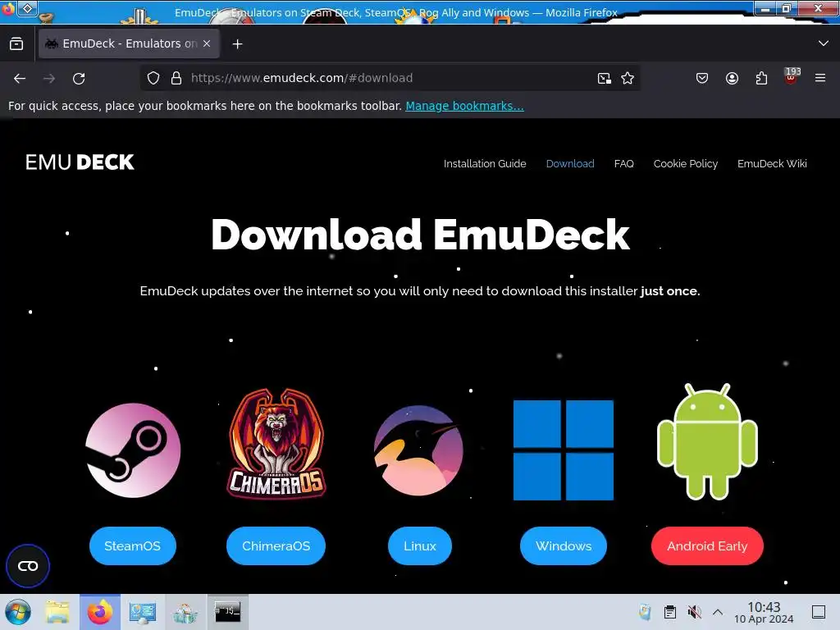This screenshot has height=630, width=840.
Task: Click the round cookie settings button bottom-left
Action: click(x=28, y=566)
